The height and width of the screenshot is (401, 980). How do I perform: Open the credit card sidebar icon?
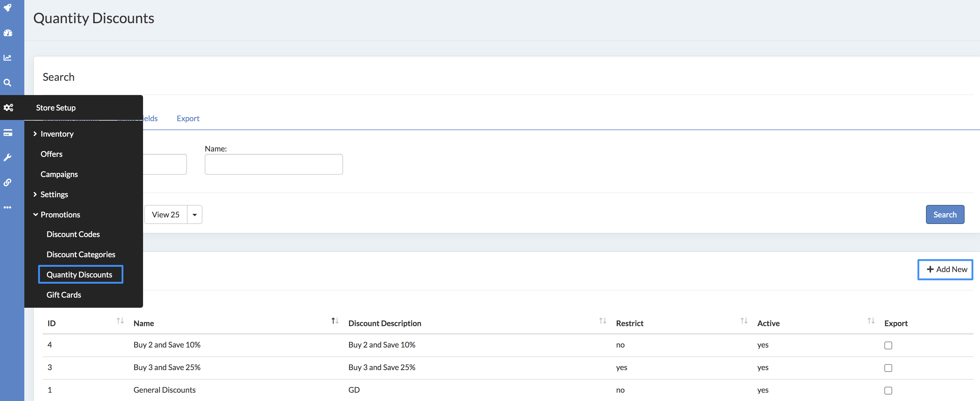coord(8,132)
